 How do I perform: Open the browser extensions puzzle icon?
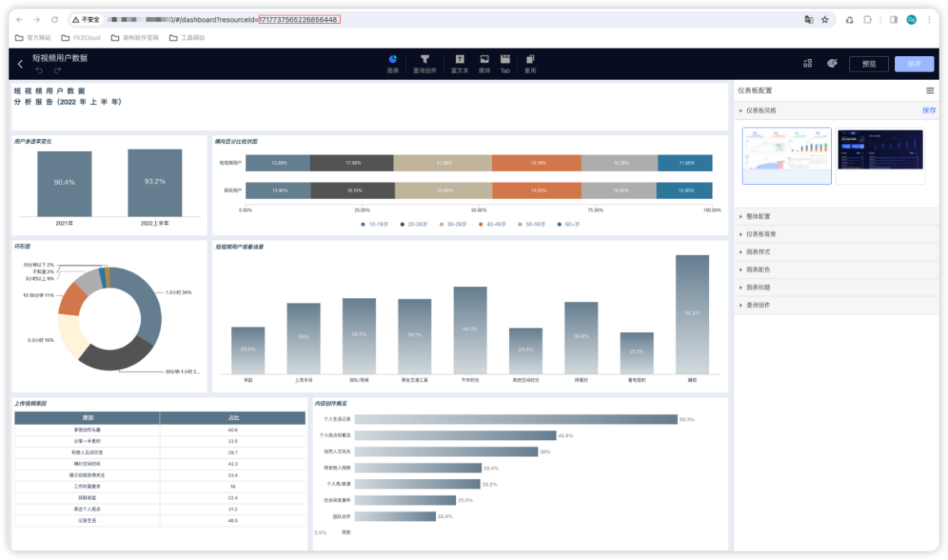867,19
